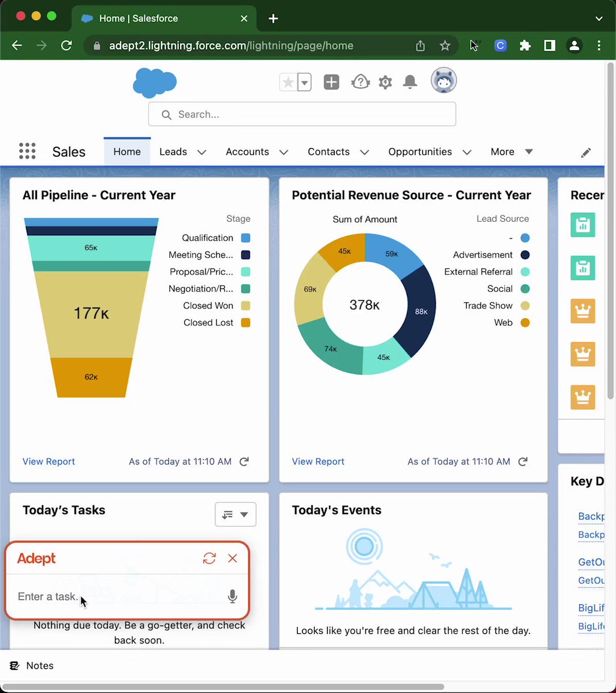Open the tab search chevron
Image resolution: width=616 pixels, height=693 pixels.
pos(599,18)
